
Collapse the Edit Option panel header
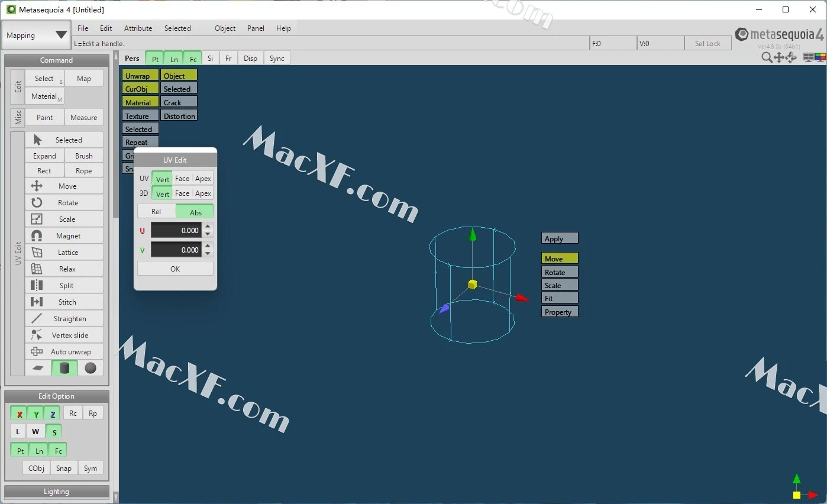click(x=57, y=396)
